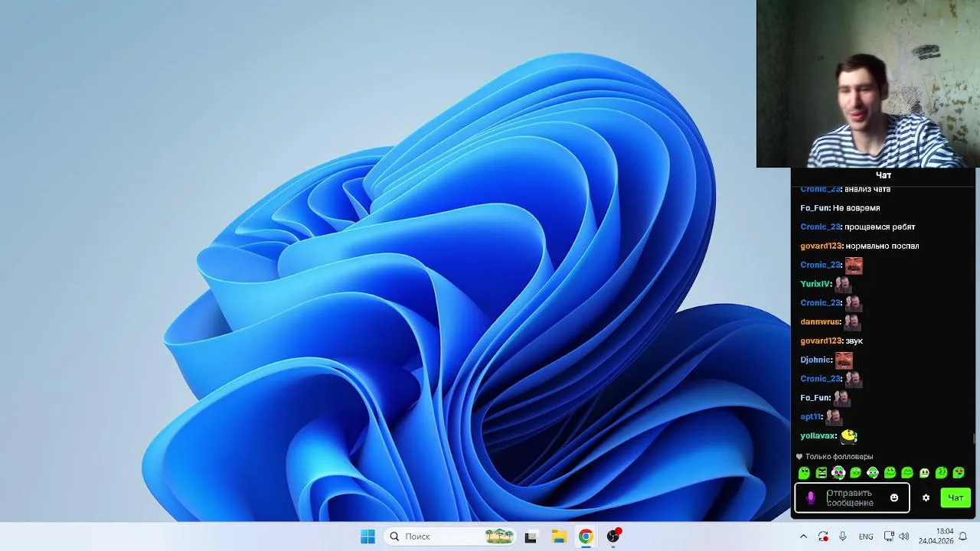The height and width of the screenshot is (551, 980).
Task: Click the Только фолловеры label
Action: 839,457
